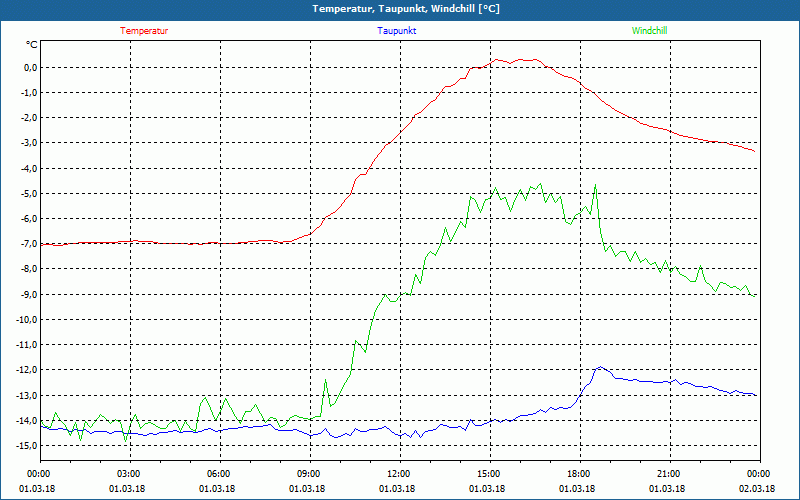Screen dimensions: 800x500
Task: Click the chart title Temperatur, Taupunkt, Windchill
Action: [406, 9]
